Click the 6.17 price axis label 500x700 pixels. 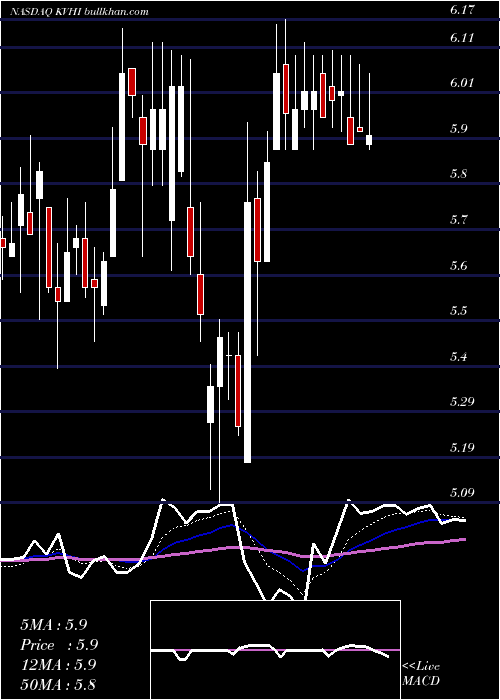pyautogui.click(x=462, y=11)
